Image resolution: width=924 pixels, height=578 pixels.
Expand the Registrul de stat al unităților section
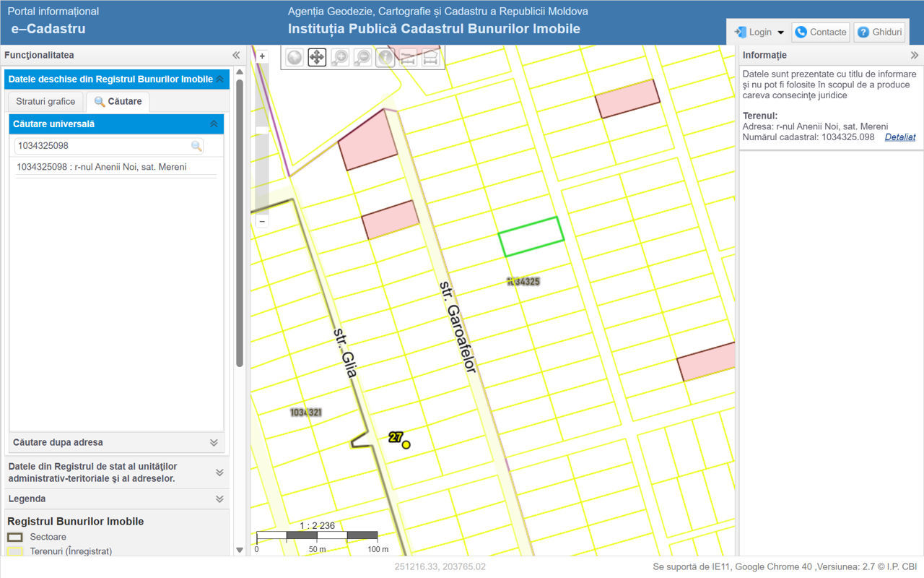pos(219,473)
